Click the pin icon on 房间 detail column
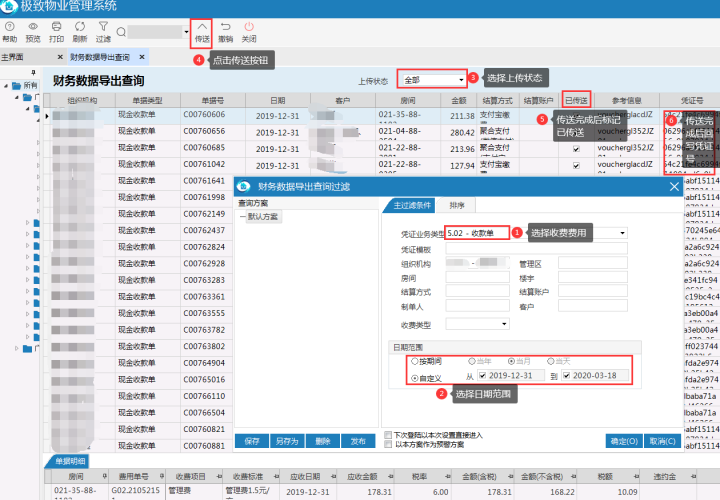Viewport: 720px width, 500px height. tap(105, 476)
